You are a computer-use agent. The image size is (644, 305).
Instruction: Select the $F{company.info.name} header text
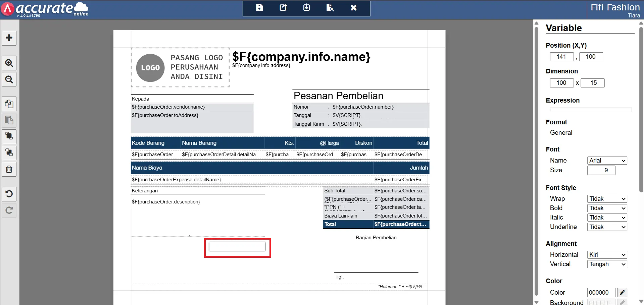click(x=301, y=57)
